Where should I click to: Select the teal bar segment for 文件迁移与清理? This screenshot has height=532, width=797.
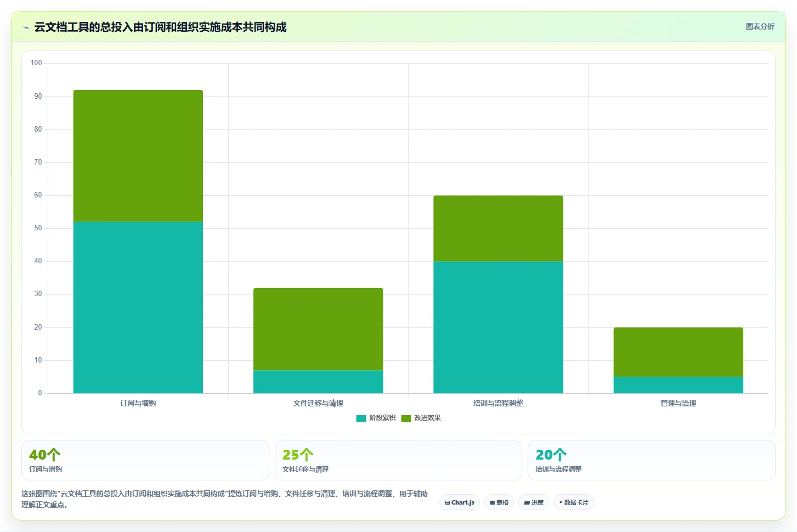(x=318, y=382)
